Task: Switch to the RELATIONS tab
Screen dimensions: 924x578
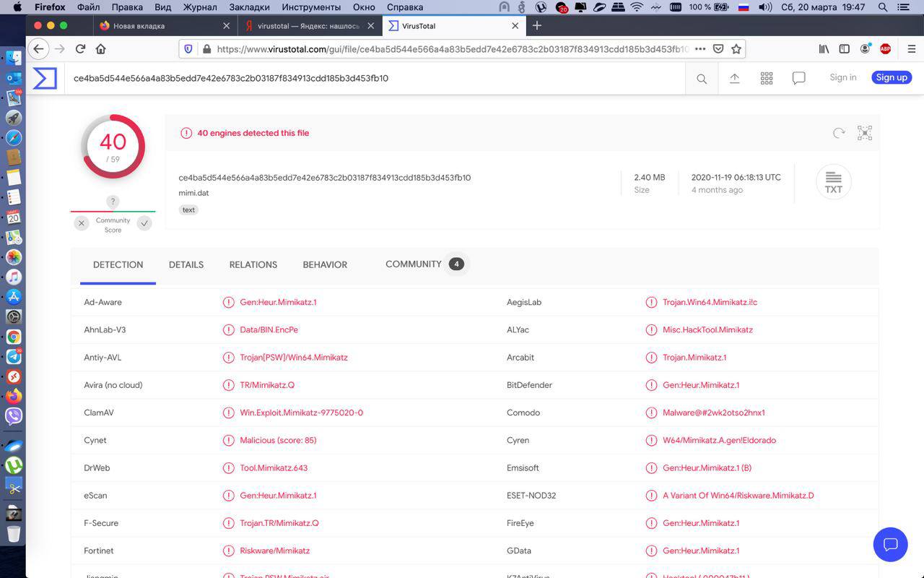Action: coord(253,264)
